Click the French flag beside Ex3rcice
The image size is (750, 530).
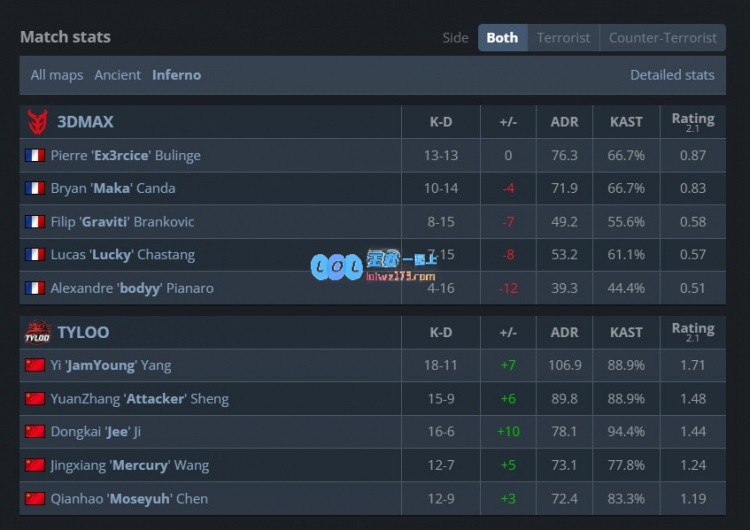tap(35, 155)
